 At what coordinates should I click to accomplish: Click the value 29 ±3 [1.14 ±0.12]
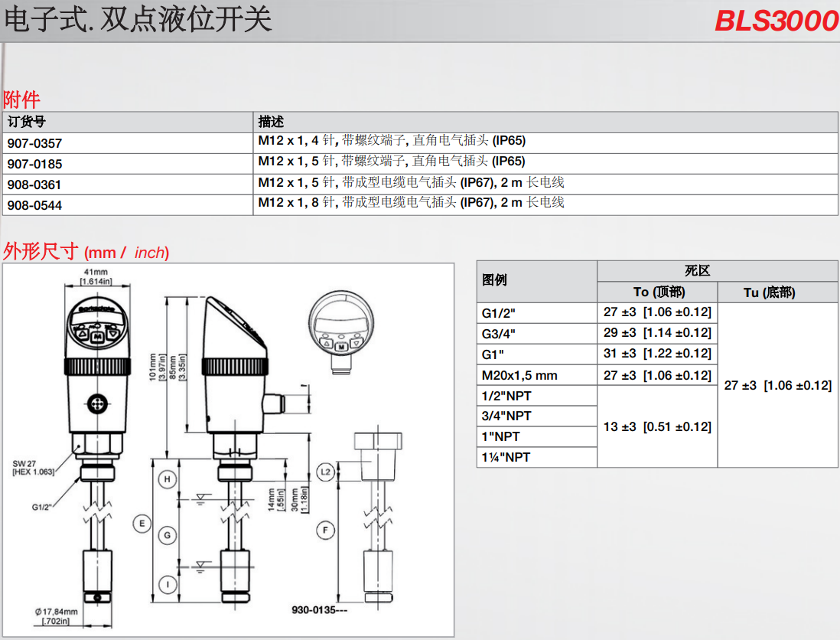click(657, 333)
